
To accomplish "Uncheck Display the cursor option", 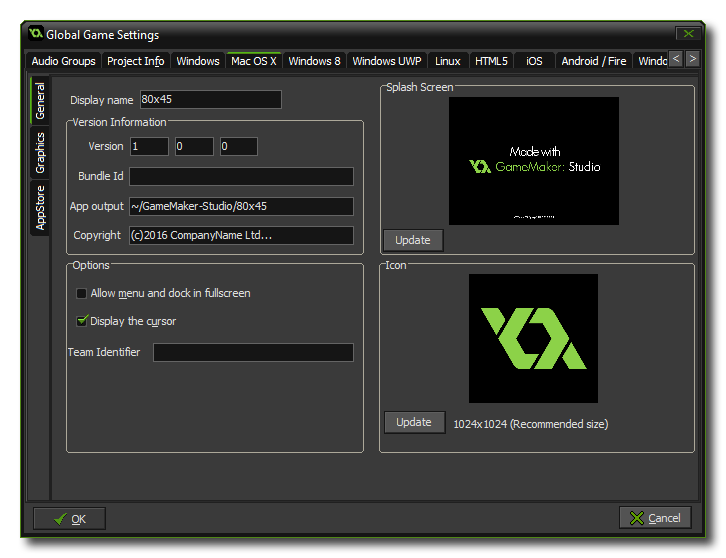I will click(82, 321).
